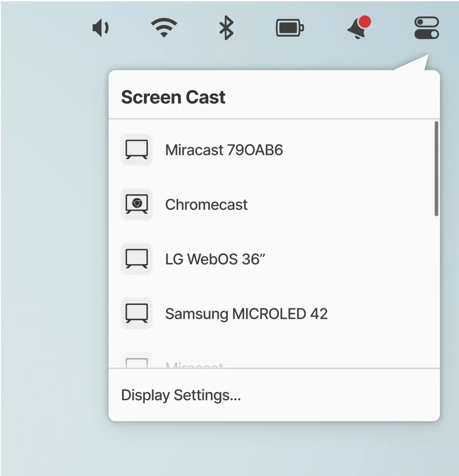Open the Wi-Fi status menu

(164, 28)
